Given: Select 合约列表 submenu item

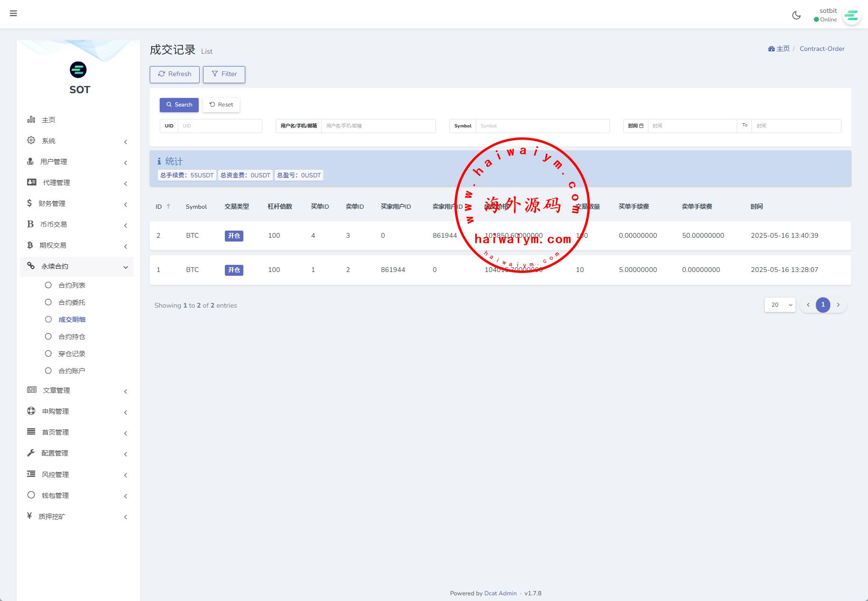Looking at the screenshot, I should point(71,285).
